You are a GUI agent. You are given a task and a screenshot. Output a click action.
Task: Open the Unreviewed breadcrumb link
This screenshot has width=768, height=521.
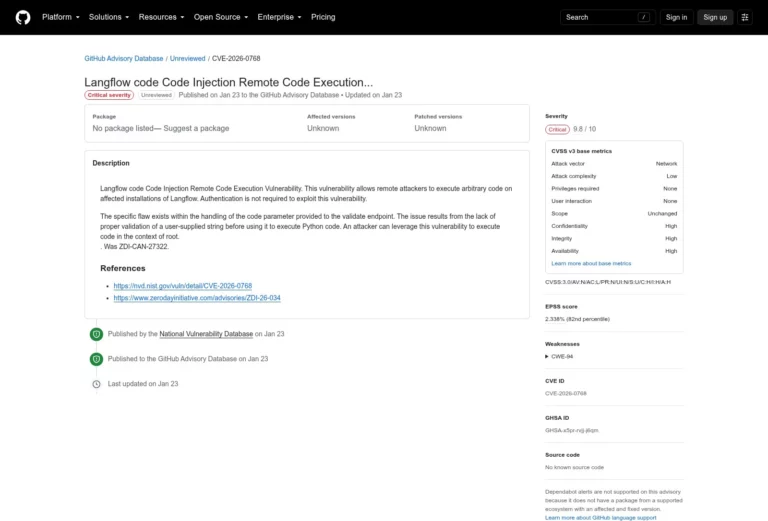(188, 58)
